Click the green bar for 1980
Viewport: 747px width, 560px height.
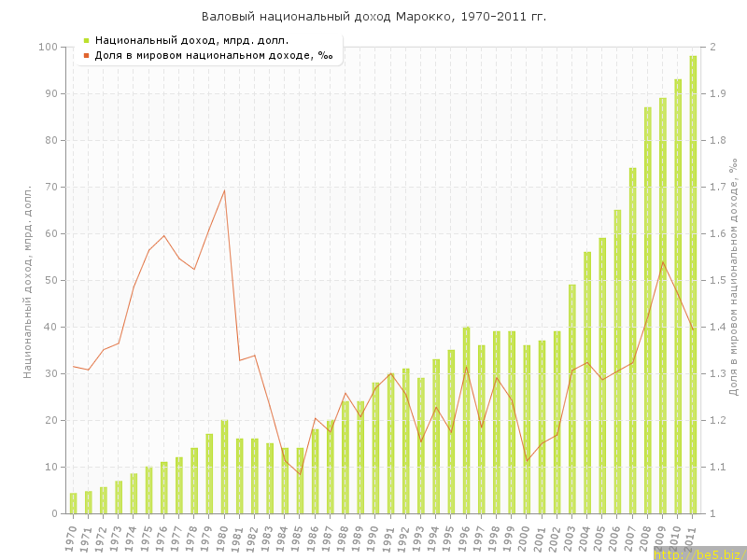coord(224,467)
